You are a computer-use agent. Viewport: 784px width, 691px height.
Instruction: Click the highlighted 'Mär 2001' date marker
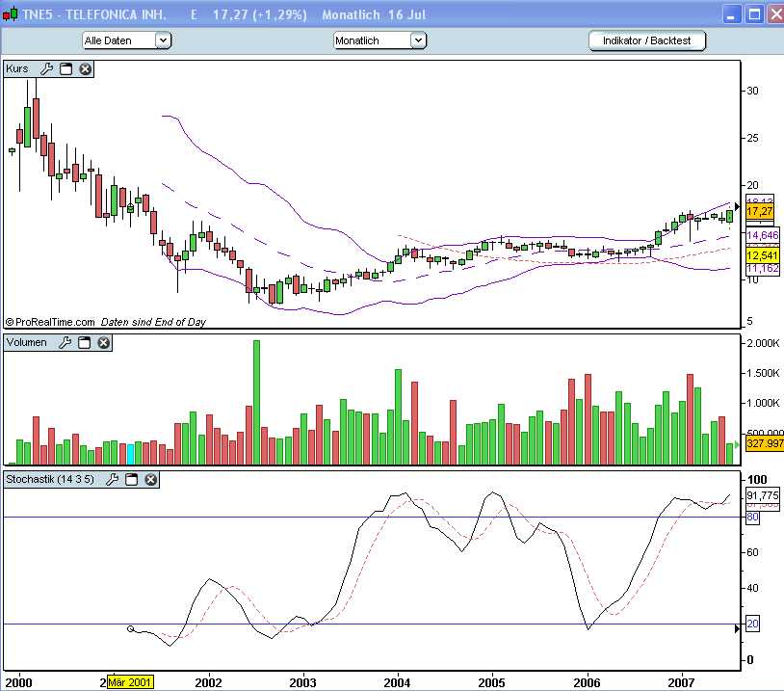point(130,681)
